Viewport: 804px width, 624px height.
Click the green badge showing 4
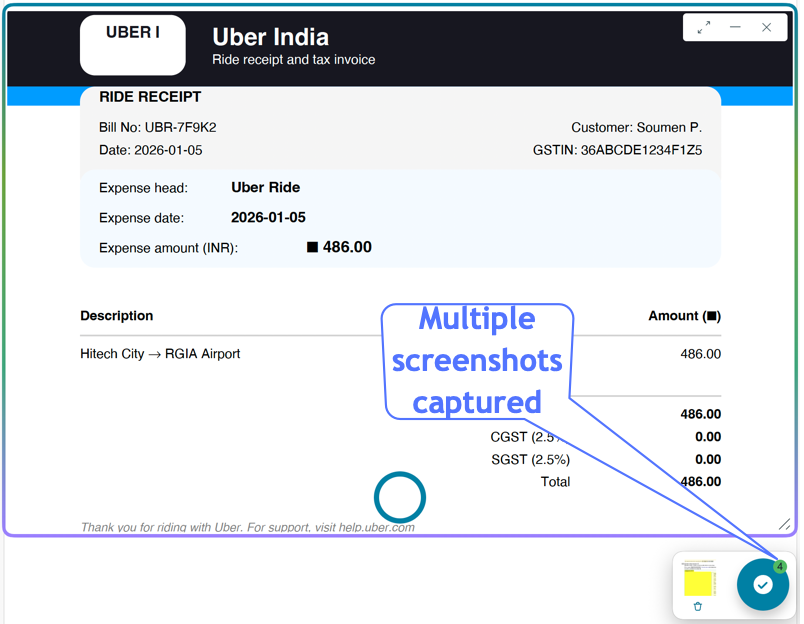pyautogui.click(x=780, y=567)
